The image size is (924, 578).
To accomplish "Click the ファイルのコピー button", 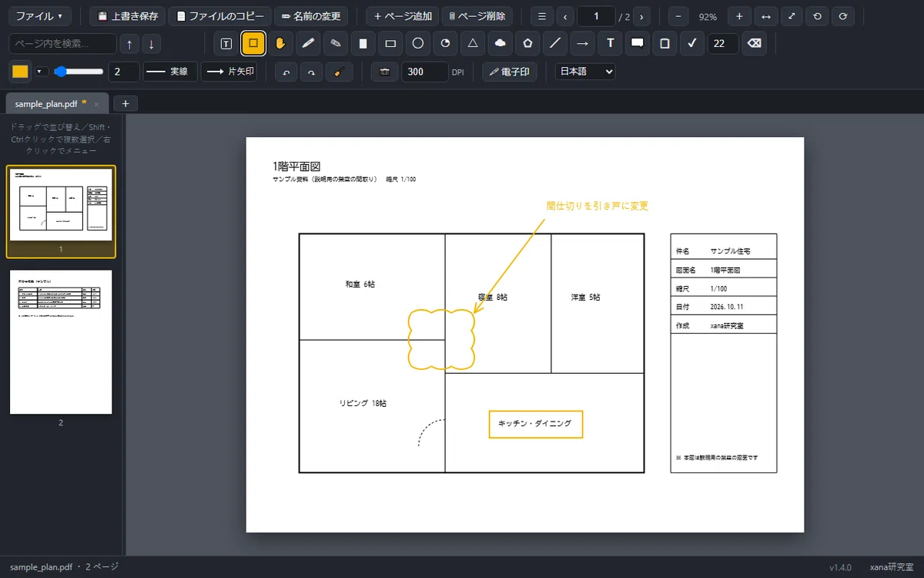I will tap(219, 16).
